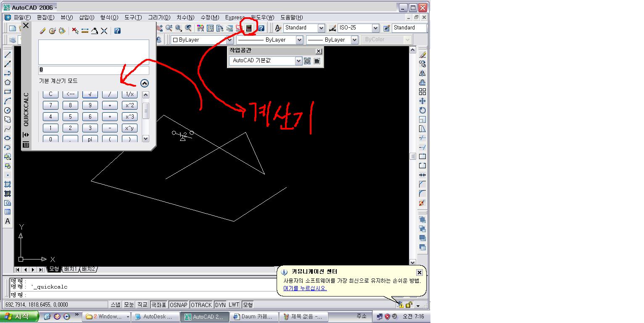Open workspace settings gear icon
Screen dimensions: 644x323
307,61
